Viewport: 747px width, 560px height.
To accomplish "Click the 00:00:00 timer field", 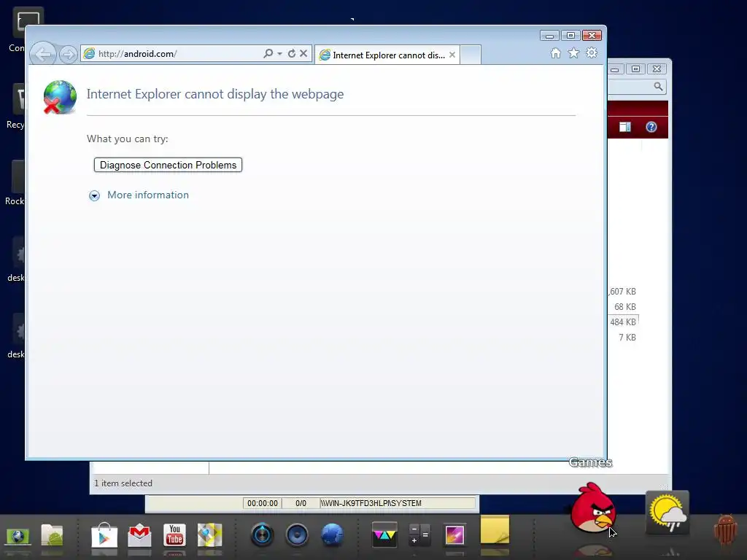I will tap(263, 503).
